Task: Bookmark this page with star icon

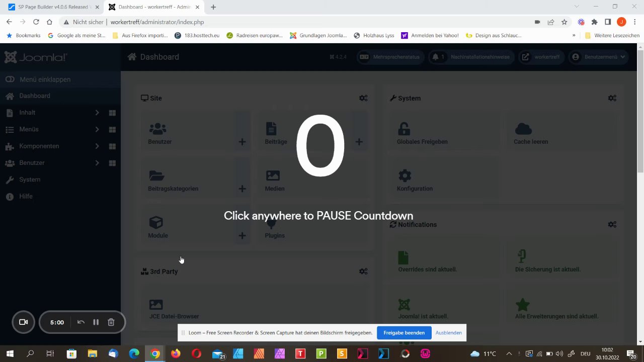Action: (564, 22)
